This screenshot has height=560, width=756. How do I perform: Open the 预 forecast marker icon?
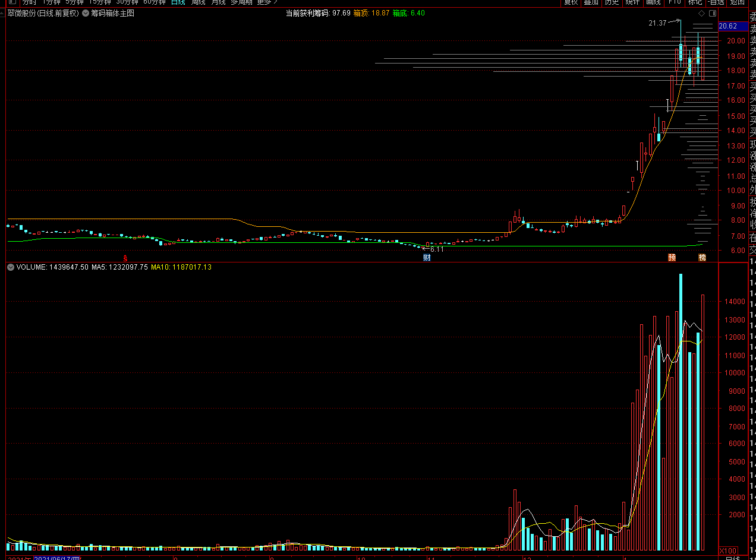[x=672, y=258]
